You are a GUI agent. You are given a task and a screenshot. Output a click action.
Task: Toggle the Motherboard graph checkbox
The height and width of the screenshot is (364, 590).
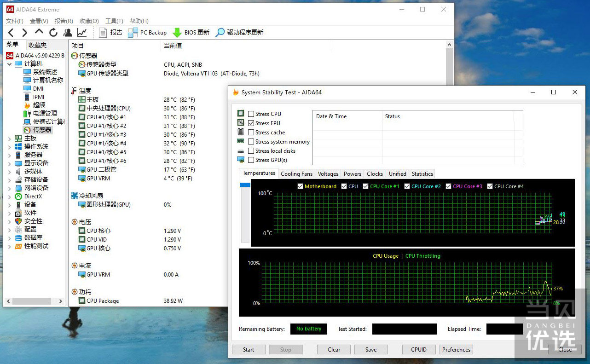(x=301, y=186)
